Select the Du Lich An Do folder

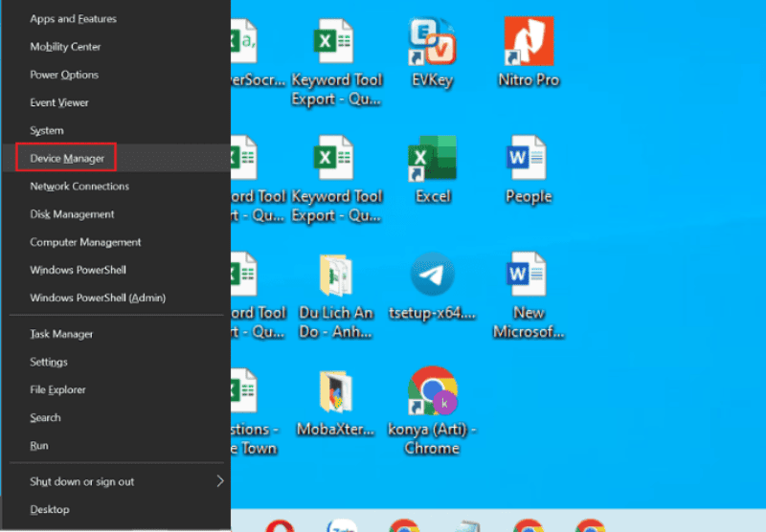336,276
